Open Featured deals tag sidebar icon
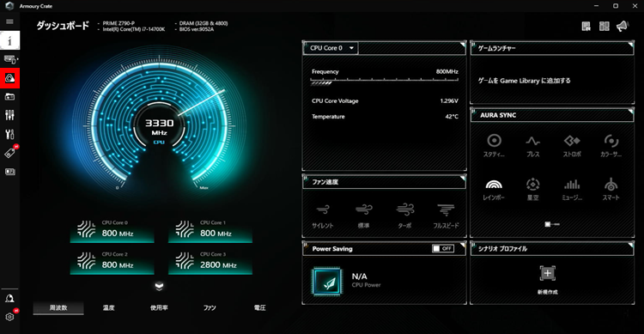 pos(9,153)
